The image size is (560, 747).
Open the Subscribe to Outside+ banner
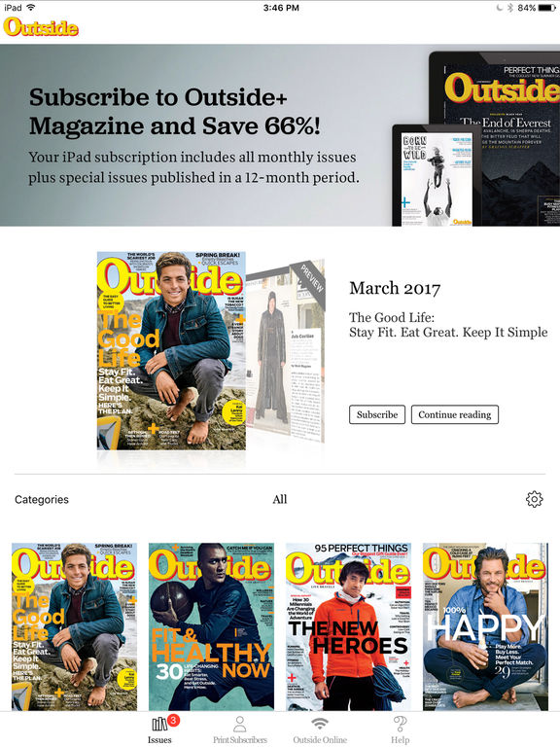coord(280,135)
